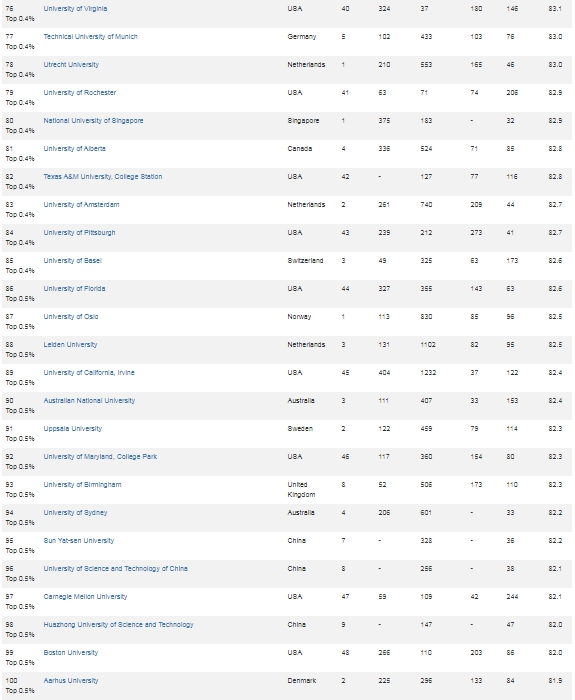The height and width of the screenshot is (700, 575).
Task: Open Carnegie Mellon University link
Action: click(x=85, y=597)
